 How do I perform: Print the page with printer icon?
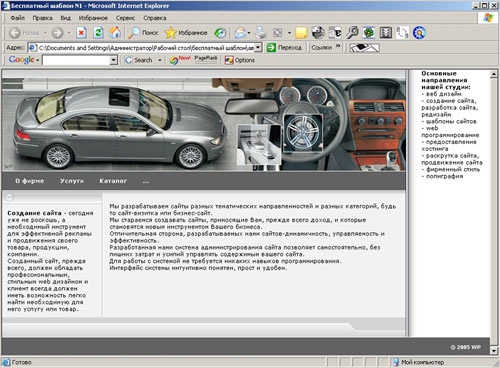[x=261, y=33]
